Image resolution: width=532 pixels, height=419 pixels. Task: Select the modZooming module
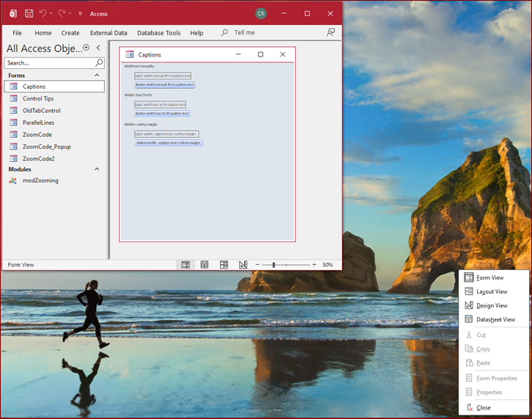click(x=54, y=181)
